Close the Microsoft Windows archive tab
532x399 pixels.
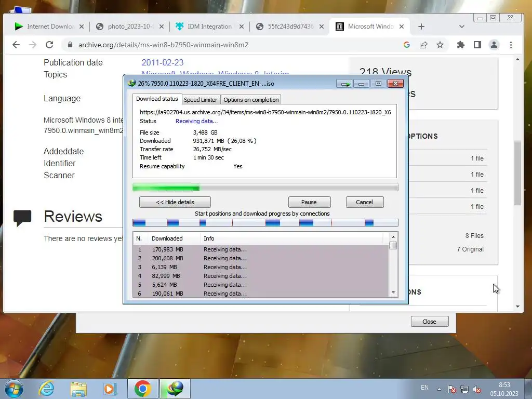pyautogui.click(x=402, y=26)
